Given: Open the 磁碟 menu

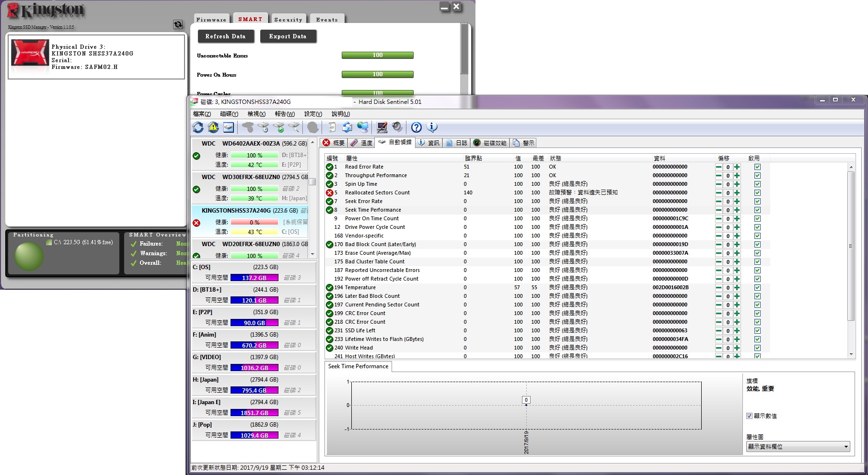Looking at the screenshot, I should tap(229, 114).
